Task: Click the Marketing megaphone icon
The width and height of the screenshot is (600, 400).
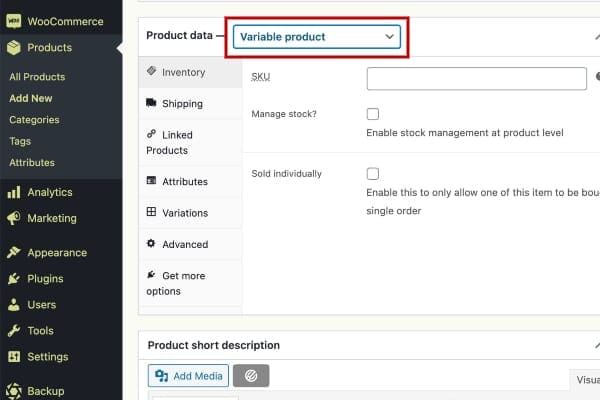Action: (x=13, y=218)
